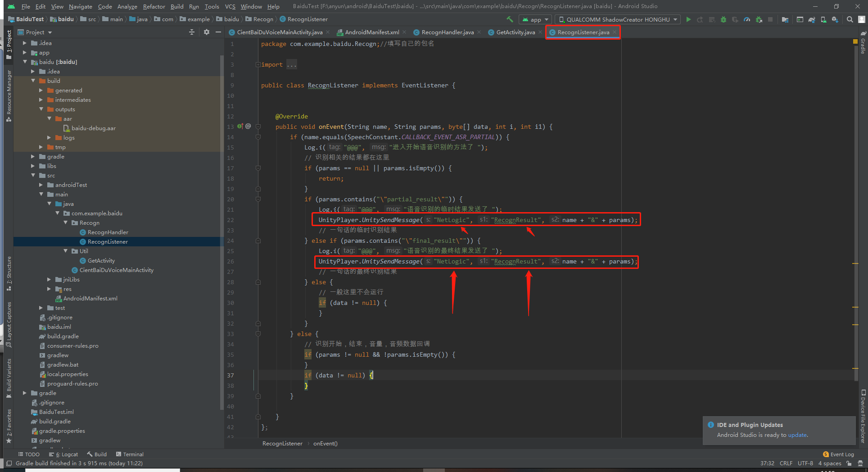The height and width of the screenshot is (472, 868).
Task: Switch to RecognHandler.java tab
Action: pos(448,32)
